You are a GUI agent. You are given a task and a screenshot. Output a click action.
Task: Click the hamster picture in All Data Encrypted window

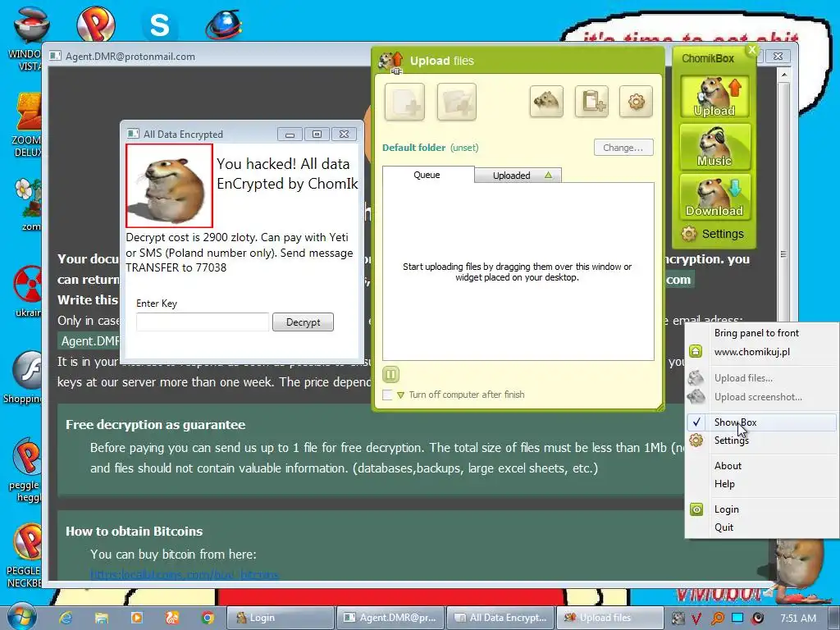(x=169, y=185)
